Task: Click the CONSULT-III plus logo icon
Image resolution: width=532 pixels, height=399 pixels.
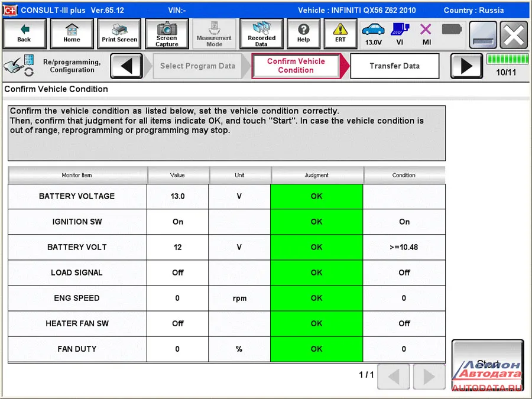Action: [10, 10]
